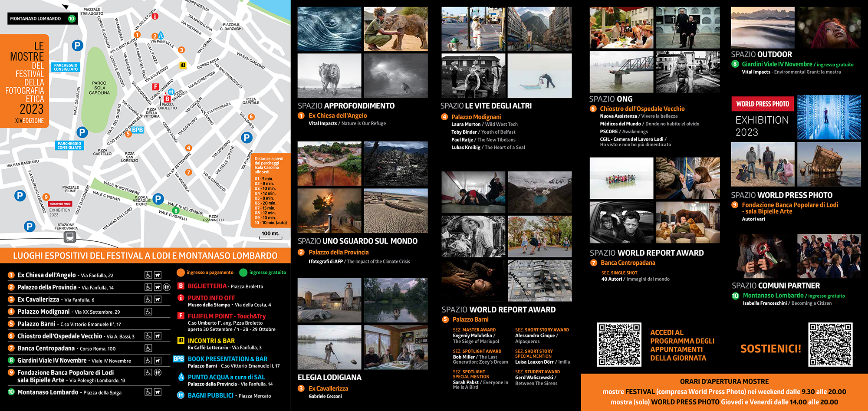
Task: Click dog-friendly icon in Giardini Viale IV Novembre row
Action: click(x=158, y=360)
